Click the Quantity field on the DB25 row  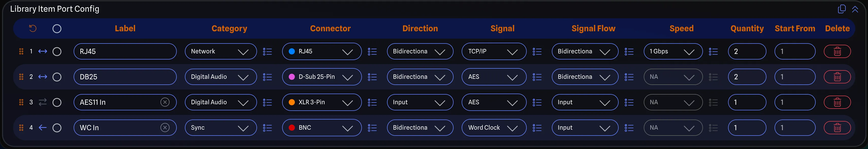click(747, 77)
